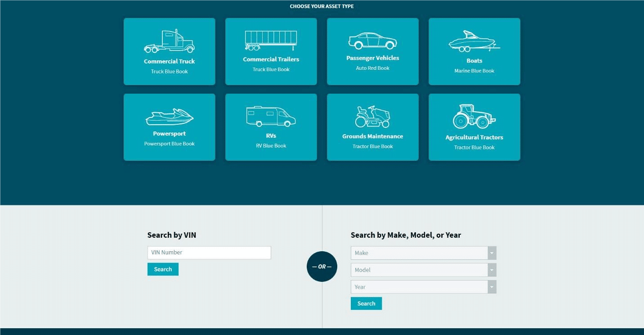Click the Year dropdown arrow

pyautogui.click(x=492, y=287)
